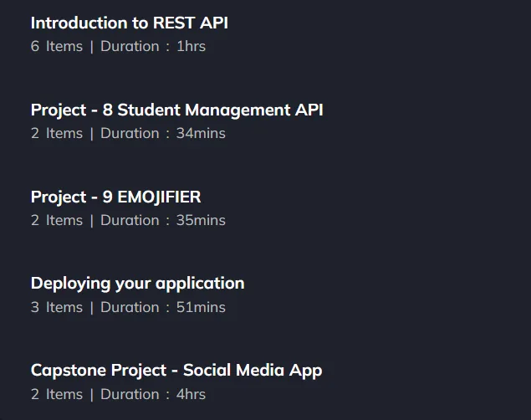Click the word 'Duration' under EMOJIFIER heading
The width and height of the screenshot is (531, 420).
point(130,221)
